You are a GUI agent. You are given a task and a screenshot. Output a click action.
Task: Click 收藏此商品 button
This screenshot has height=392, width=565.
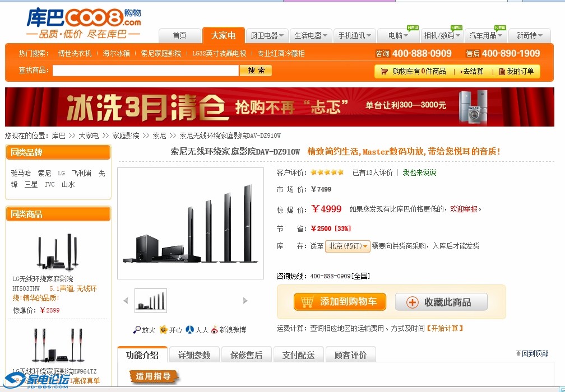coord(441,302)
